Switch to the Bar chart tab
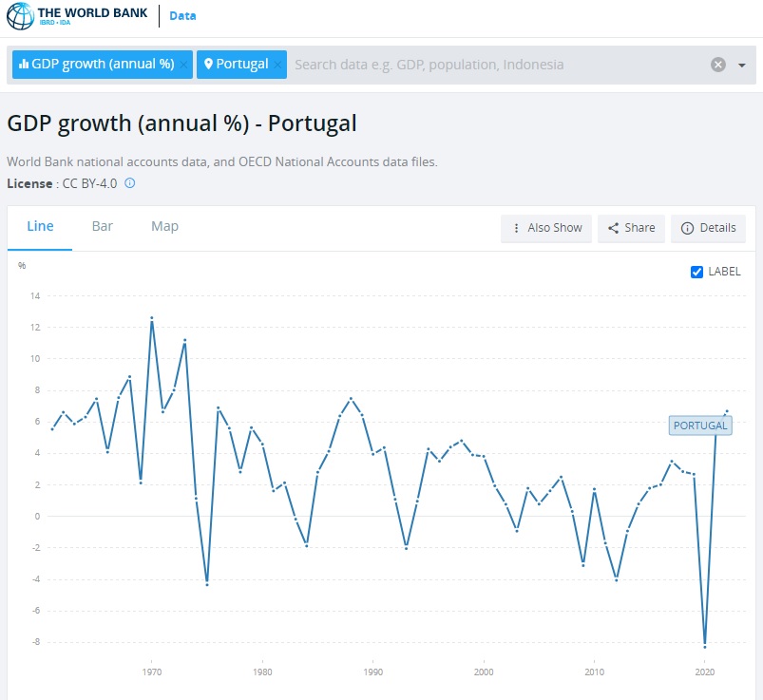 pyautogui.click(x=103, y=226)
